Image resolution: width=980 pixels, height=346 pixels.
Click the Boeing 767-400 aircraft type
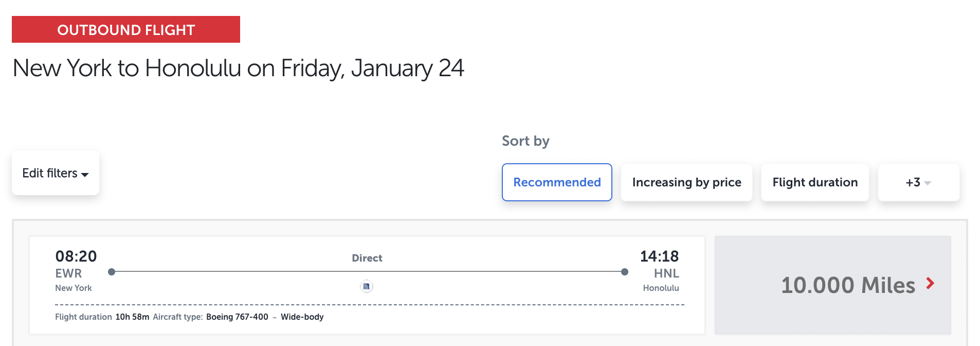[237, 317]
